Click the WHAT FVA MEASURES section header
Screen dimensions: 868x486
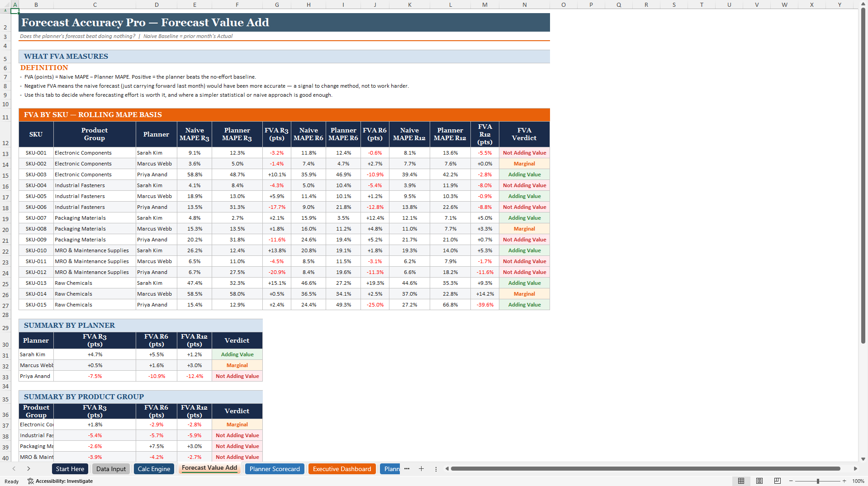[x=284, y=57]
